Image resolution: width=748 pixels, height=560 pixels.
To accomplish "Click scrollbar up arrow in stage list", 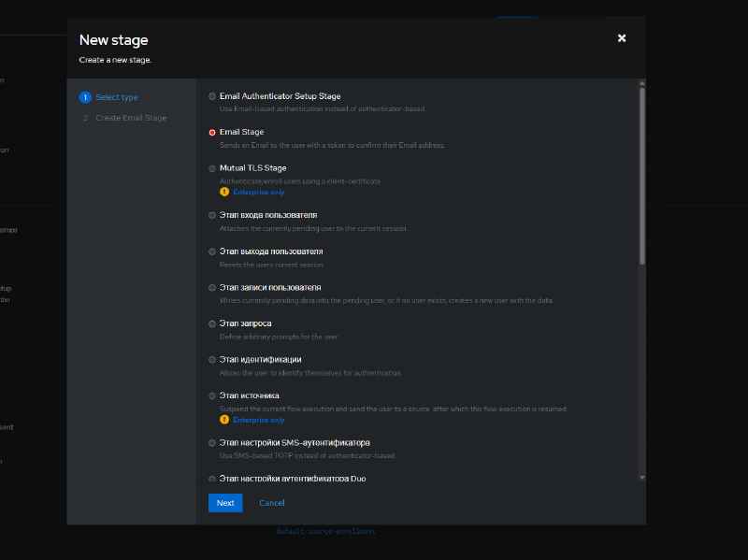I will click(x=642, y=83).
